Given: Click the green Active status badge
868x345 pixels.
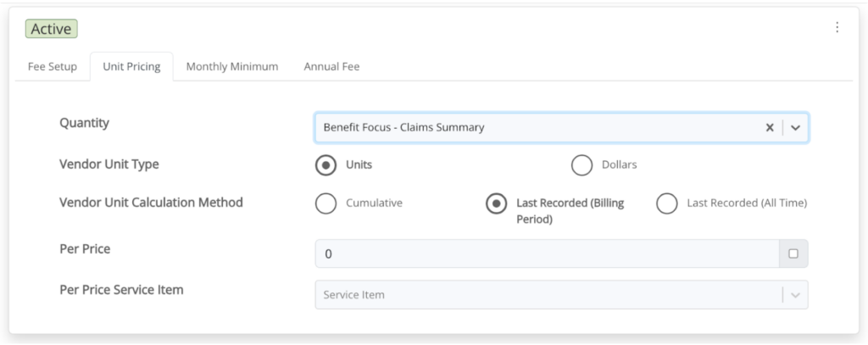Looking at the screenshot, I should pos(53,29).
